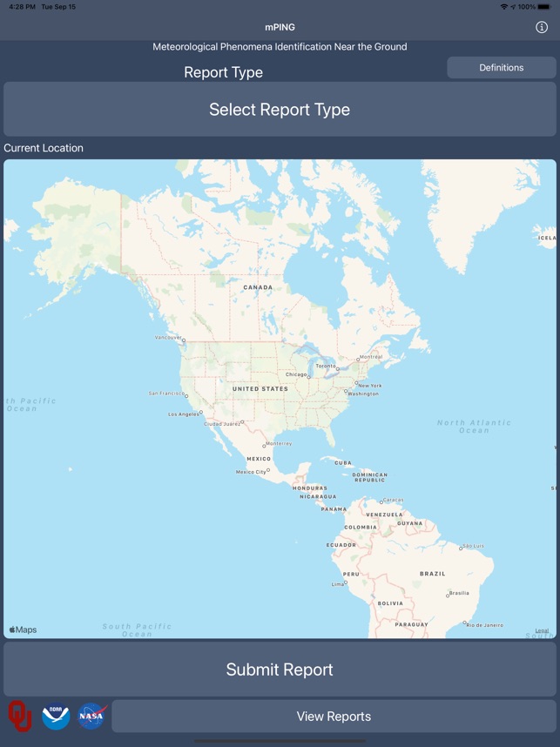The image size is (560, 747).
Task: Tap Mexico City on the map
Action: pos(268,470)
